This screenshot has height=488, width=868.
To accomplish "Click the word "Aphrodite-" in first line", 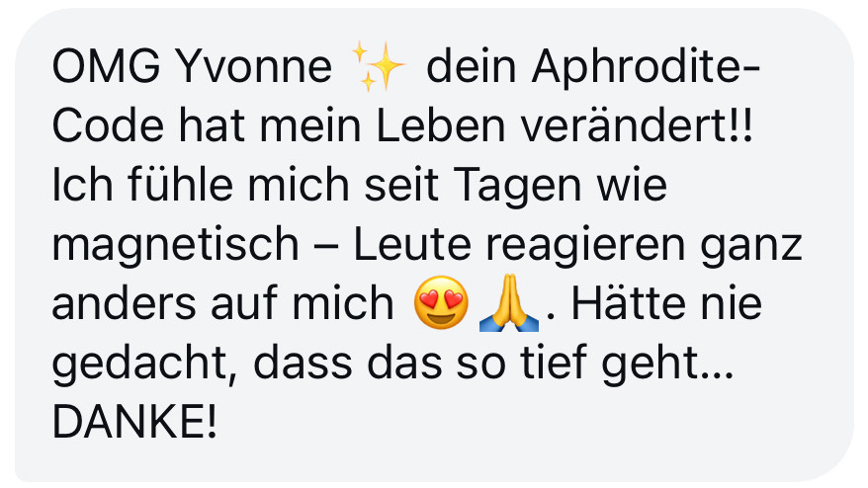I will (x=646, y=67).
